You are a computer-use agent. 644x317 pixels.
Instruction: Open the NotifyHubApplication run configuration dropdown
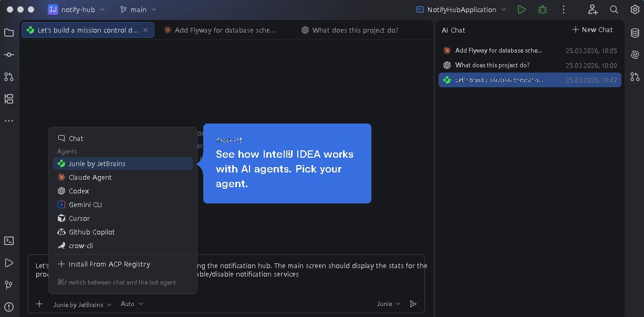point(461,9)
